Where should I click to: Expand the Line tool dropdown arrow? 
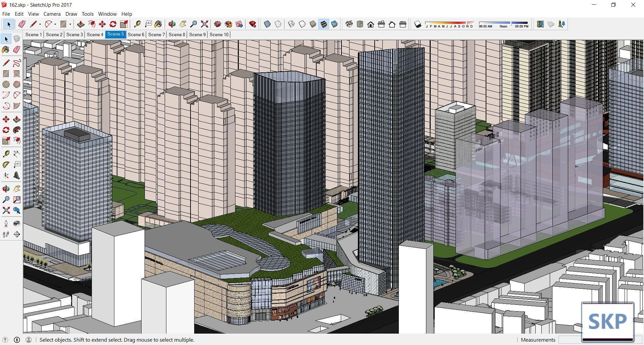tap(40, 24)
